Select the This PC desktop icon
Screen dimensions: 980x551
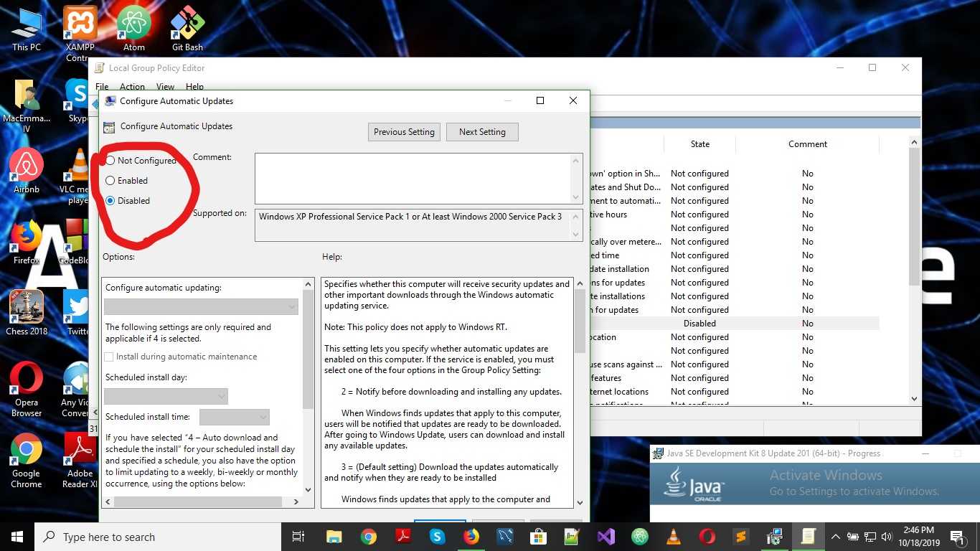tap(27, 29)
